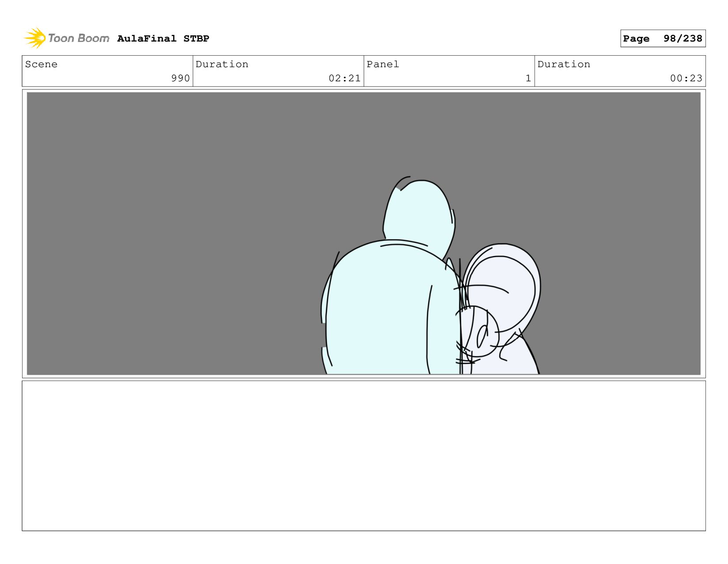Click the Page 98/238 box
This screenshot has height=564, width=728.
(x=663, y=38)
